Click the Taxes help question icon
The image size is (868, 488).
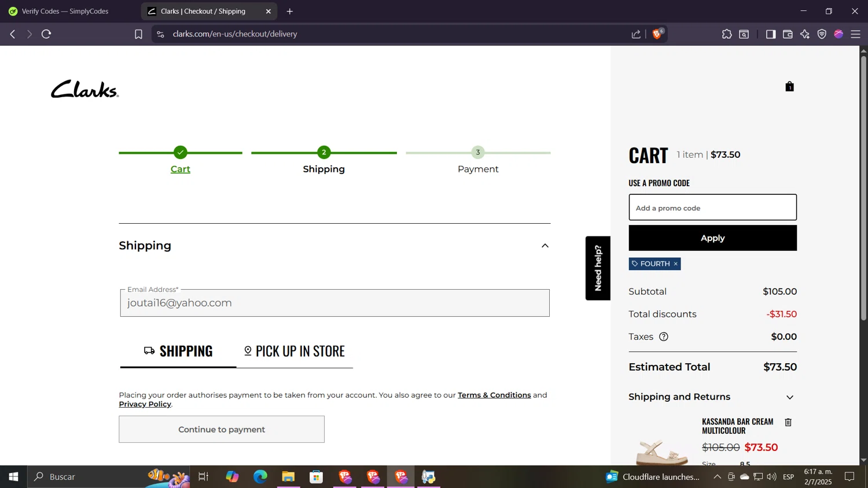664,337
